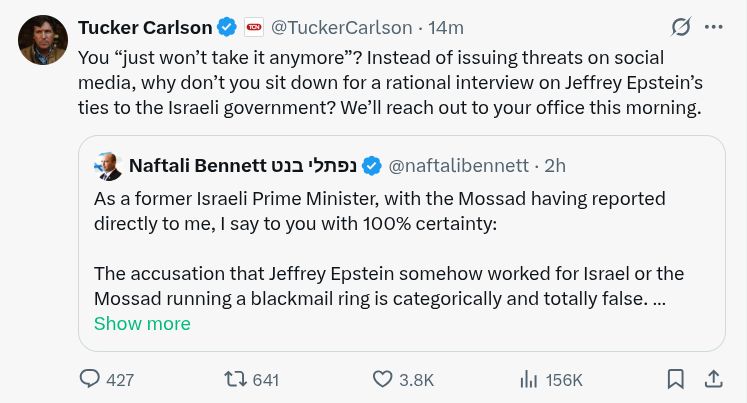This screenshot has height=403, width=747.
Task: Open the @TuckerCarlson handle link
Action: click(342, 28)
